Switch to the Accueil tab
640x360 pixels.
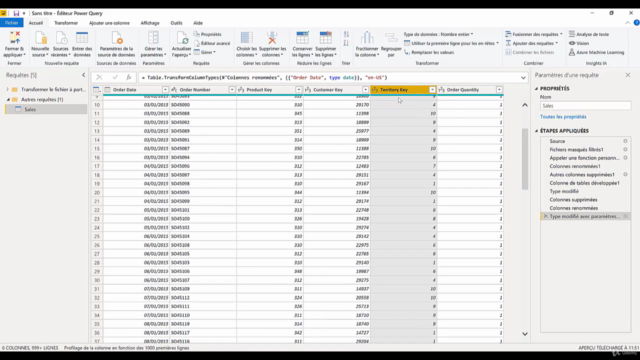[x=36, y=23]
